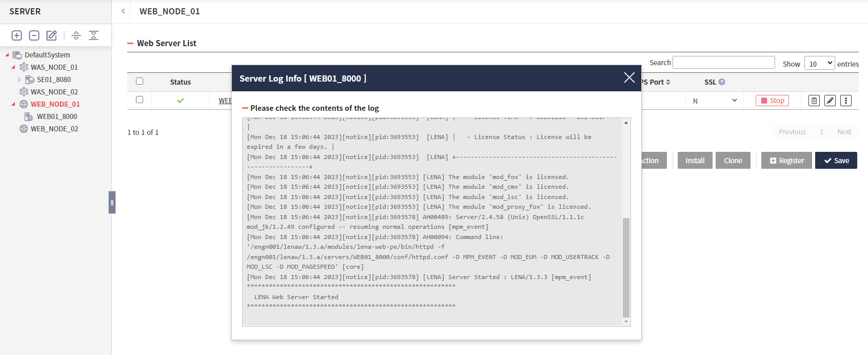868x355 pixels.
Task: Edit the web server row pencil icon
Action: tap(830, 101)
